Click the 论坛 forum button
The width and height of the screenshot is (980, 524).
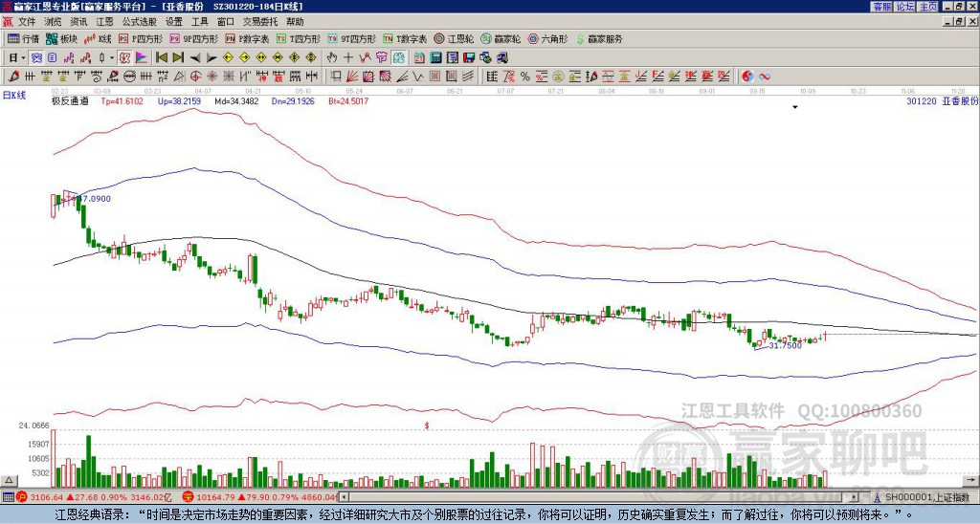click(904, 7)
